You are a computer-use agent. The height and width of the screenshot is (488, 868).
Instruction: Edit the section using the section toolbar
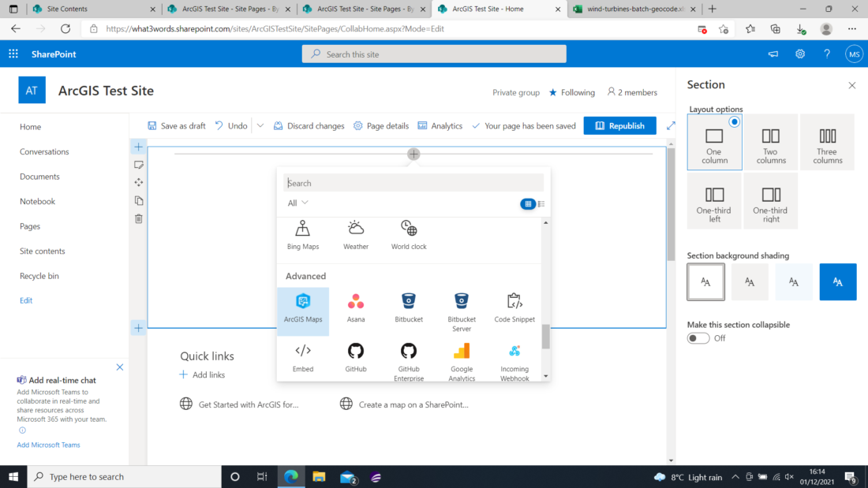(x=138, y=165)
